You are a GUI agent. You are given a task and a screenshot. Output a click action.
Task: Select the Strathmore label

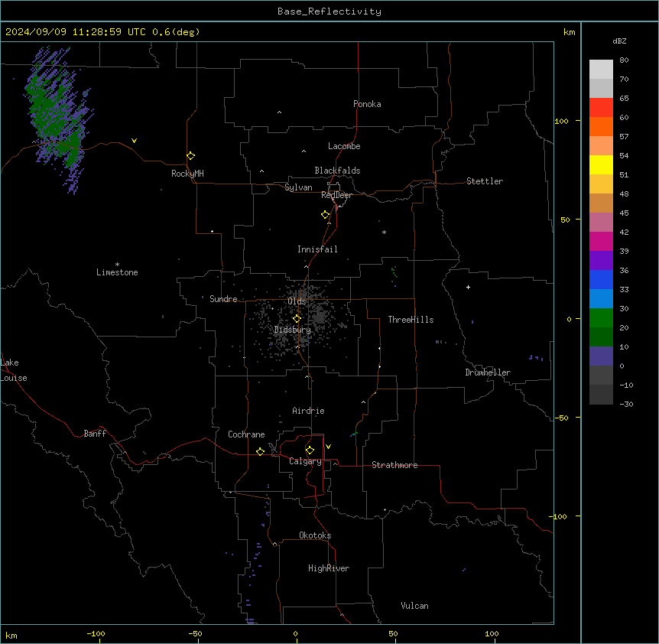(x=394, y=465)
